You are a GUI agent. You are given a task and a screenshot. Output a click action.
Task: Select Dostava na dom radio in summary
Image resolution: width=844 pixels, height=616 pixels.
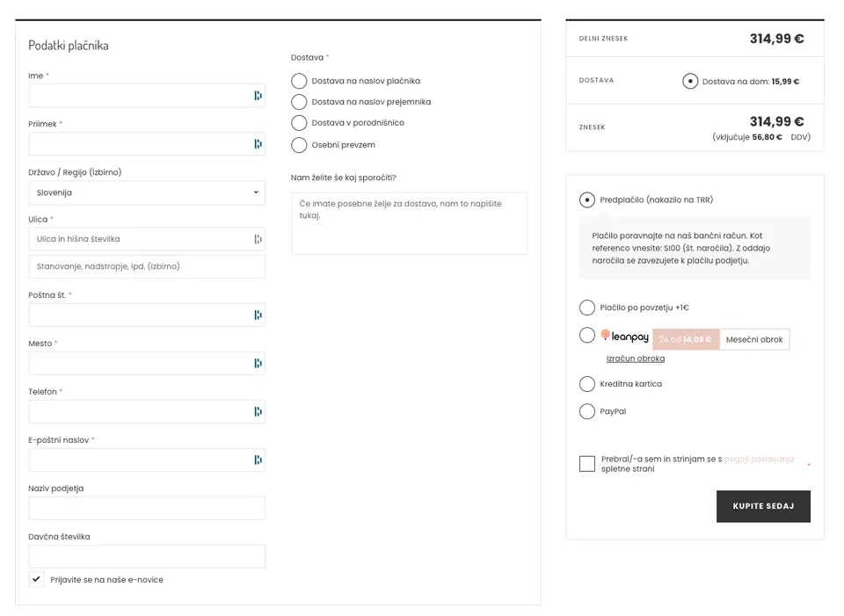[690, 81]
